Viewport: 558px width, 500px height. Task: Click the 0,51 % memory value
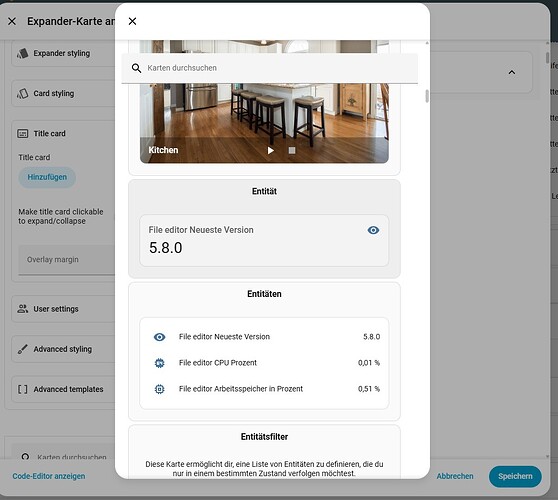[369, 389]
